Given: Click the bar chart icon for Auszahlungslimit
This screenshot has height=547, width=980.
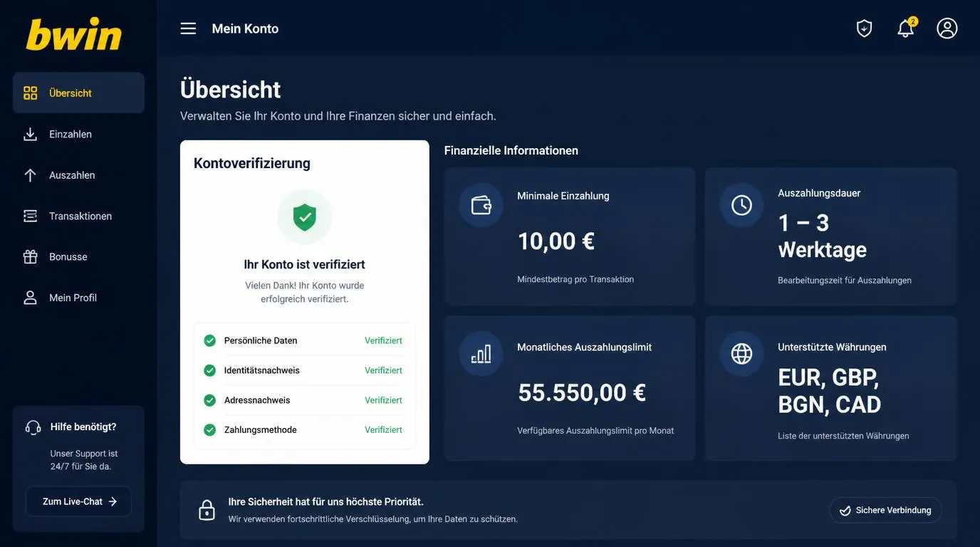Looking at the screenshot, I should (481, 354).
